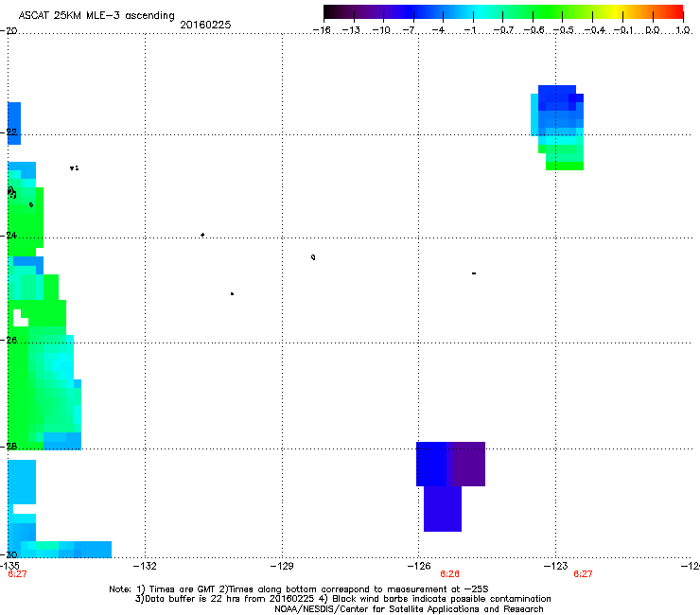Click the -7 color scale label
The height and width of the screenshot is (615, 700).
[x=411, y=30]
